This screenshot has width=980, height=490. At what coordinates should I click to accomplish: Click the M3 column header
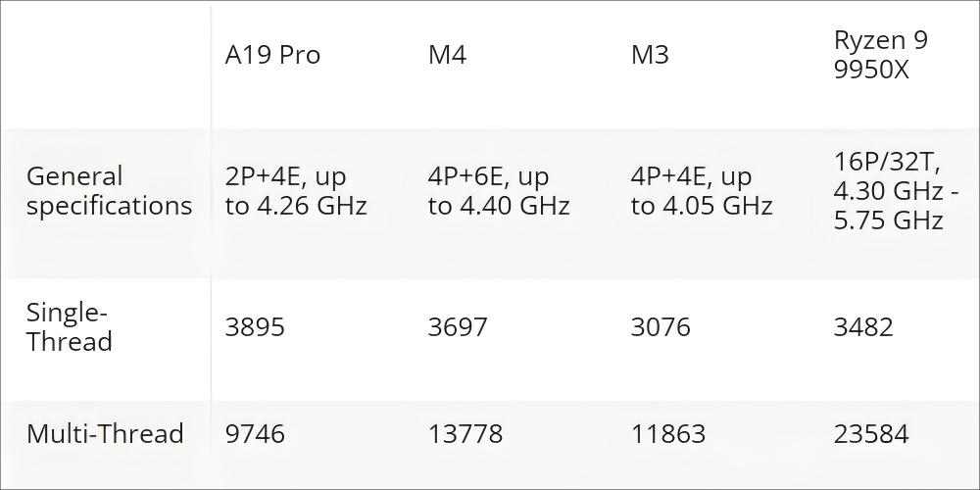(x=650, y=55)
